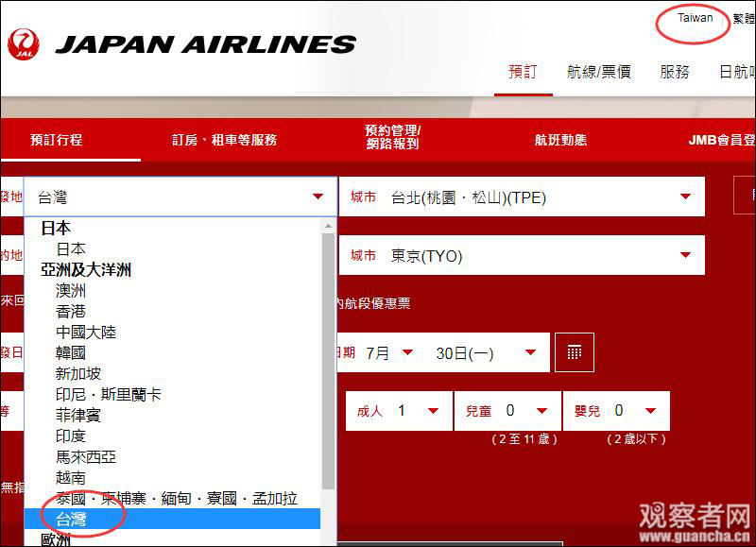Switch to 預約管理/網路報到 tab
Screen dimensions: 756x547
pos(392,137)
